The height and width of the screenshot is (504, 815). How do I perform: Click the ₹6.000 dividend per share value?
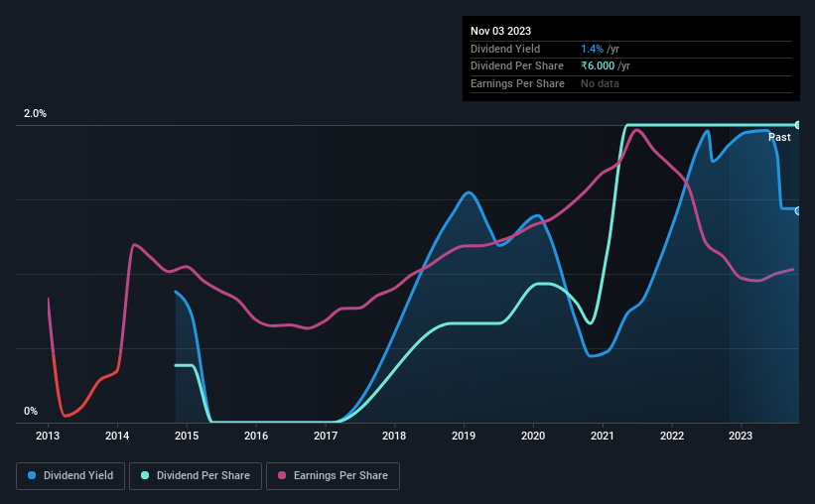click(598, 66)
